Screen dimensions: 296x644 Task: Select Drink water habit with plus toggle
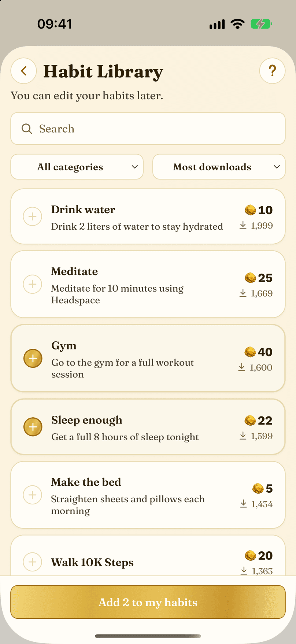[33, 216]
